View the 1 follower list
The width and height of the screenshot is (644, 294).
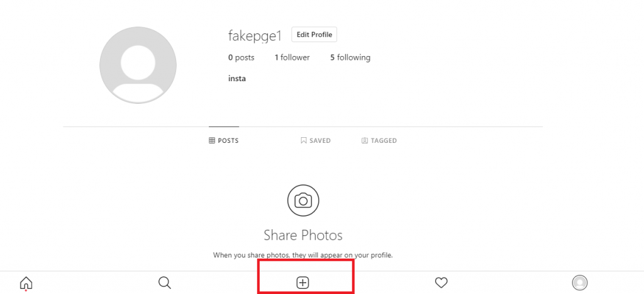tap(292, 58)
